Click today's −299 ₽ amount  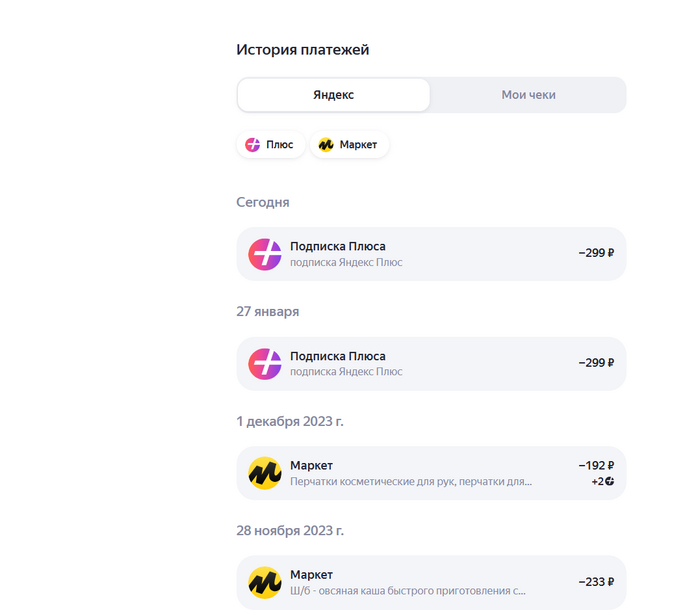[596, 254]
